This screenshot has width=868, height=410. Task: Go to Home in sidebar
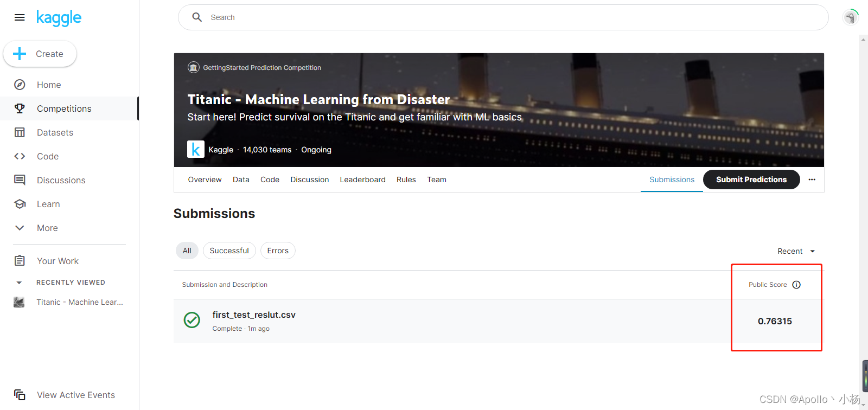(x=49, y=85)
